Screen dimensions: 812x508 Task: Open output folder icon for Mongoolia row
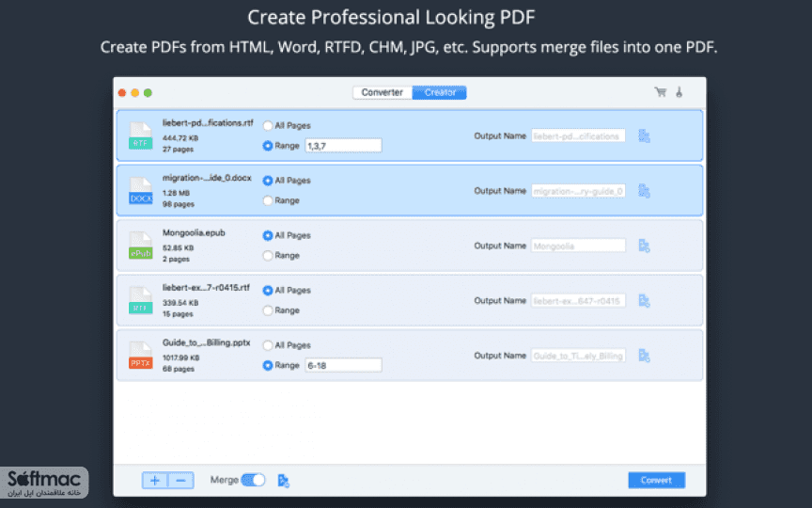tap(644, 246)
